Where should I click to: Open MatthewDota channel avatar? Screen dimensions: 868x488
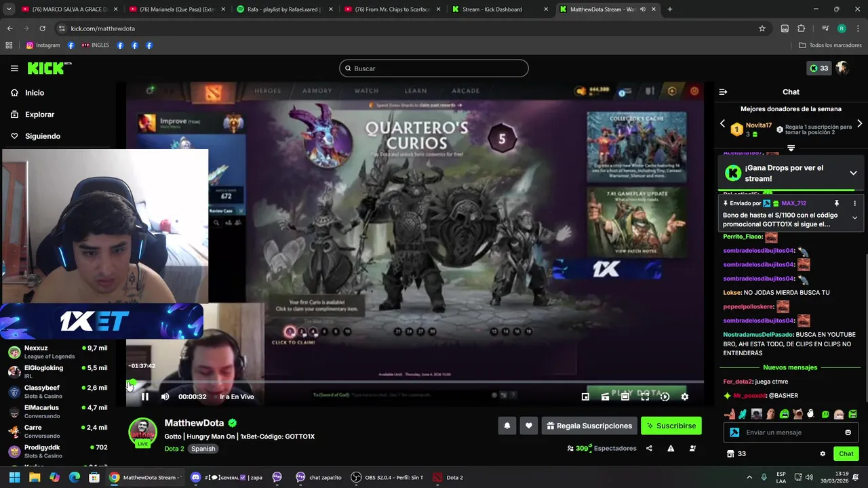pyautogui.click(x=142, y=432)
